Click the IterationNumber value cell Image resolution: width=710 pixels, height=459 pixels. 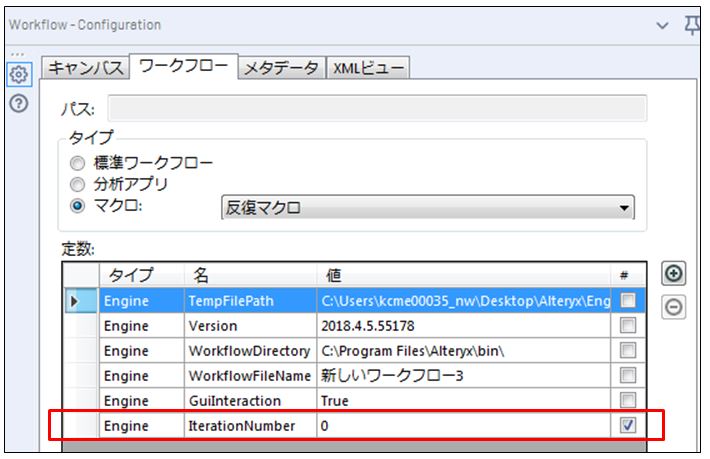(460, 426)
